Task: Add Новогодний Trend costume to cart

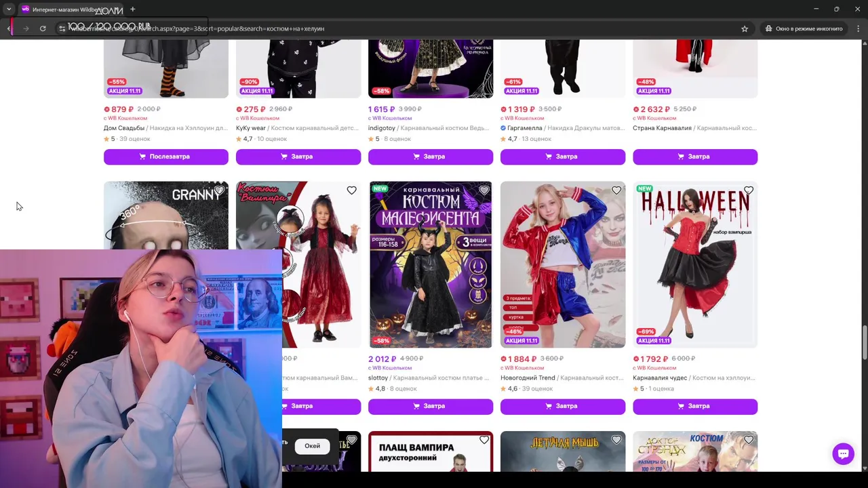Action: 562,406
